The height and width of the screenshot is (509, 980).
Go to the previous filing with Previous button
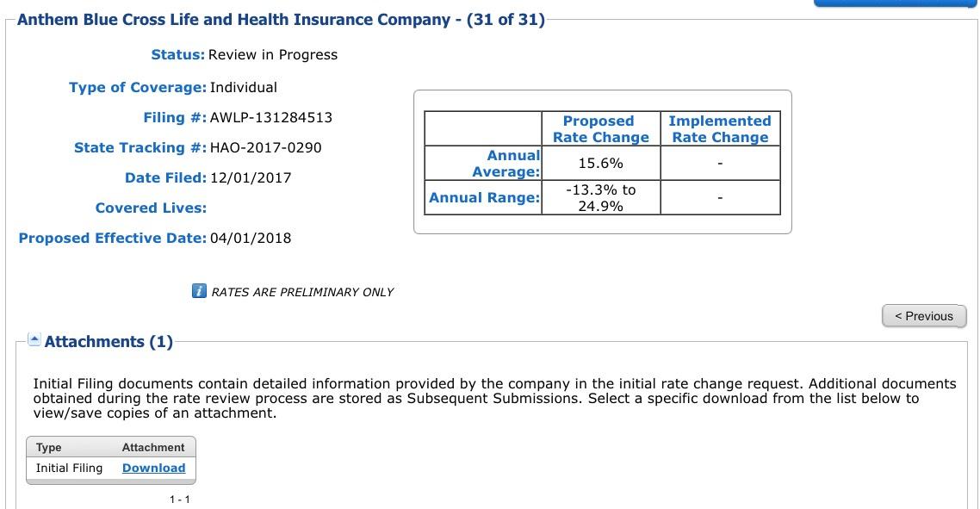[924, 316]
